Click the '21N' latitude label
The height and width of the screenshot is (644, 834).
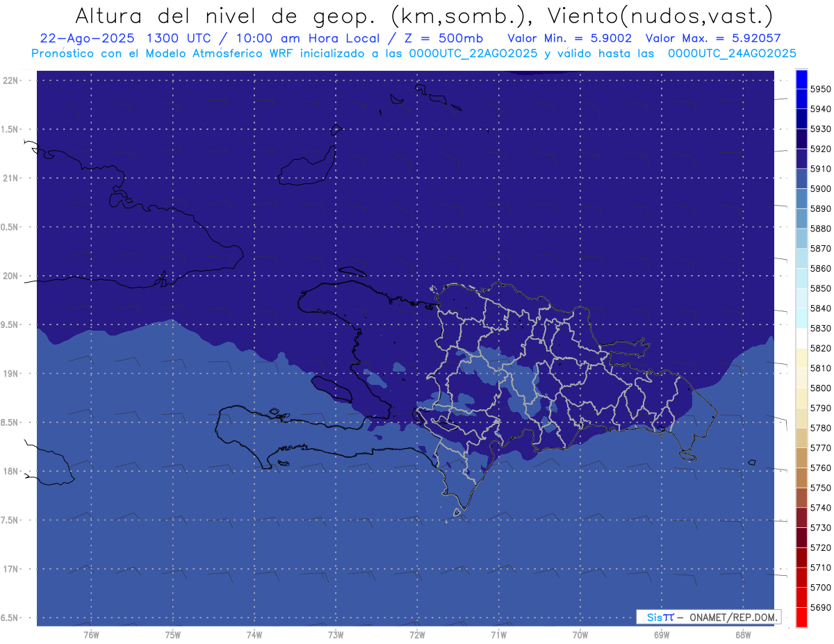12,179
